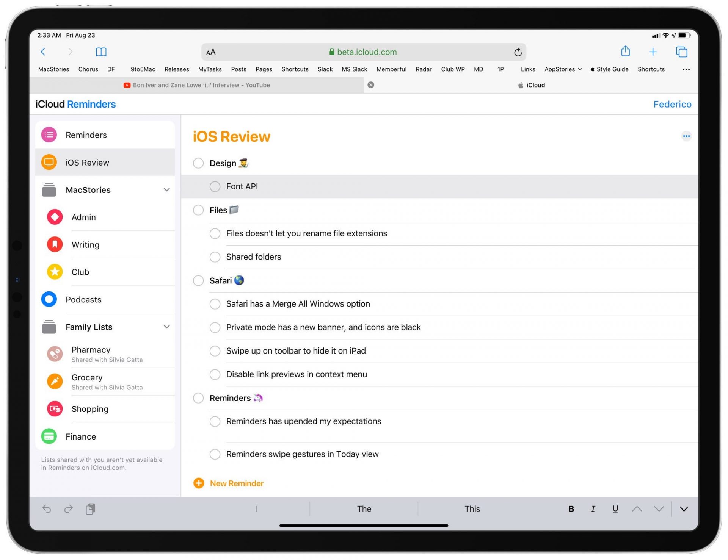
Task: Click the paste clipboard icon
Action: (90, 509)
